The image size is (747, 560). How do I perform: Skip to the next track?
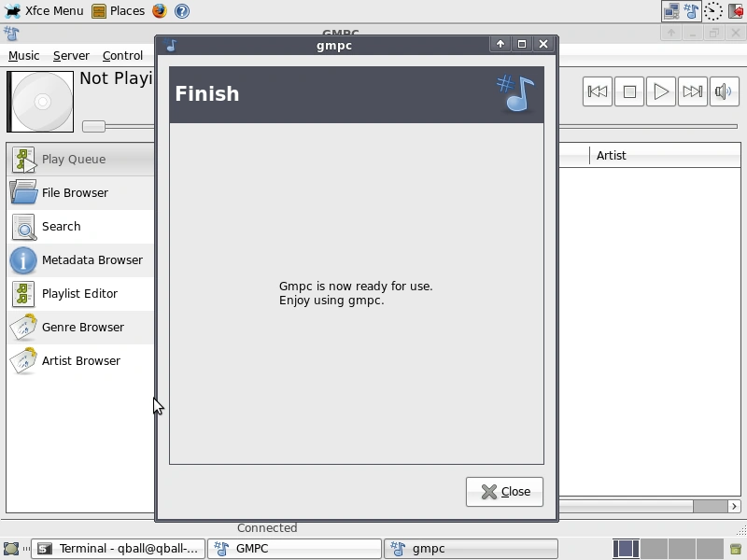[692, 91]
